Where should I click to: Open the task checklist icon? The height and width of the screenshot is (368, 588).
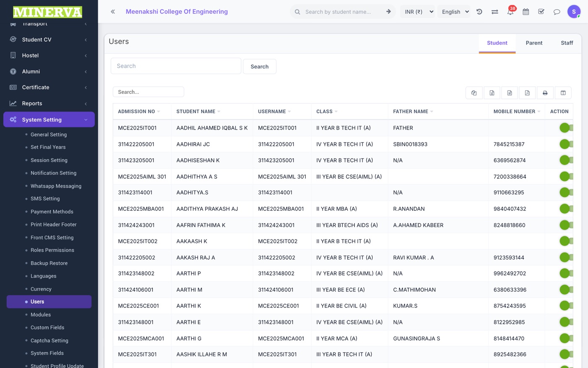pos(541,12)
